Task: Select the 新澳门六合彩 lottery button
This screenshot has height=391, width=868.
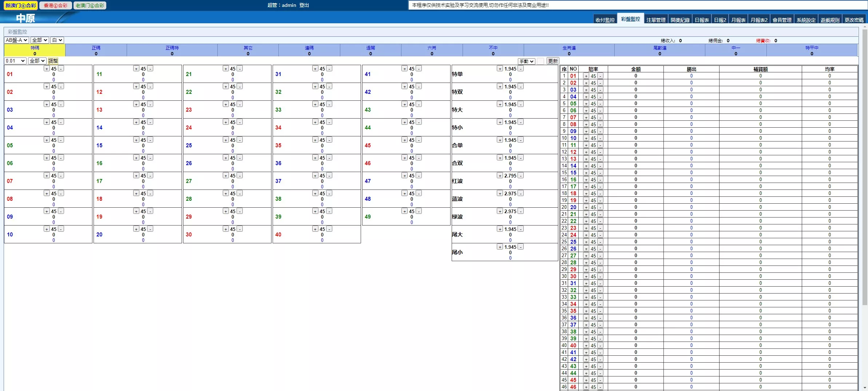Action: coord(21,5)
